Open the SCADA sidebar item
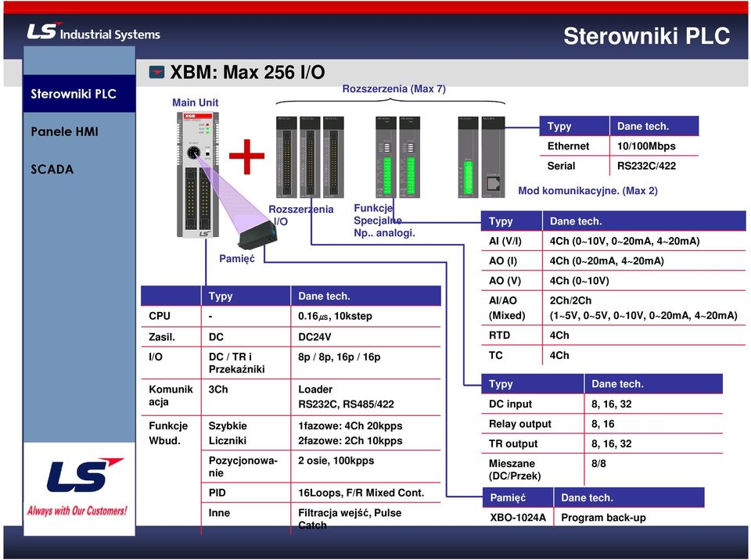The height and width of the screenshot is (560, 751). click(52, 170)
